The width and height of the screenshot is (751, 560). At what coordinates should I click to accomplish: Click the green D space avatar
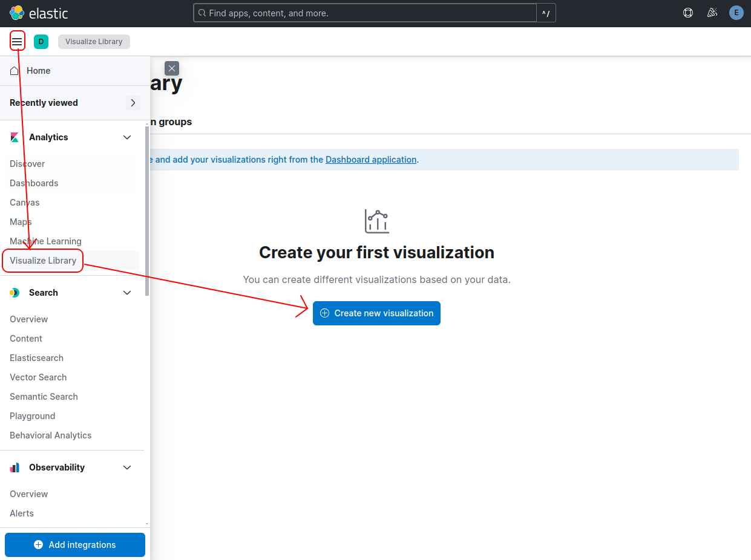[x=41, y=42]
